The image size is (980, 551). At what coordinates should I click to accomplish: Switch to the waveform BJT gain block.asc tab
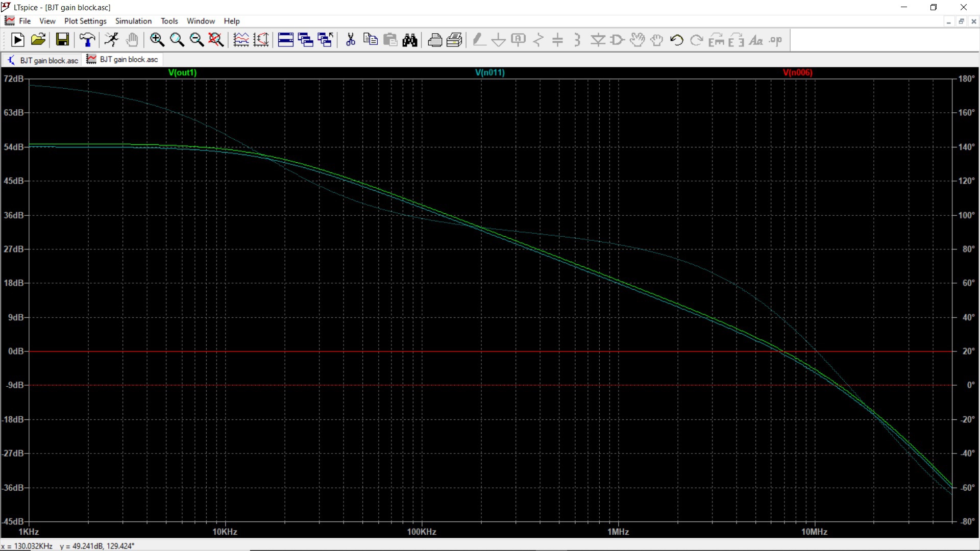122,60
